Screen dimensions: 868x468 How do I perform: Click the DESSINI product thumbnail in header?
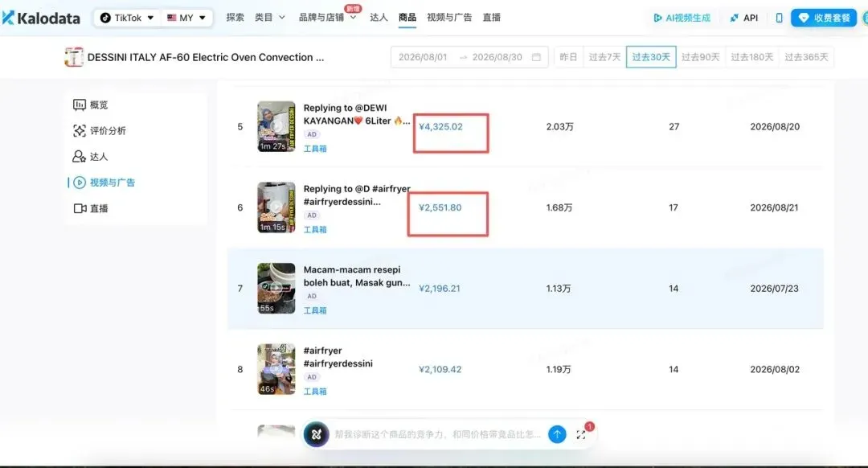[74, 57]
